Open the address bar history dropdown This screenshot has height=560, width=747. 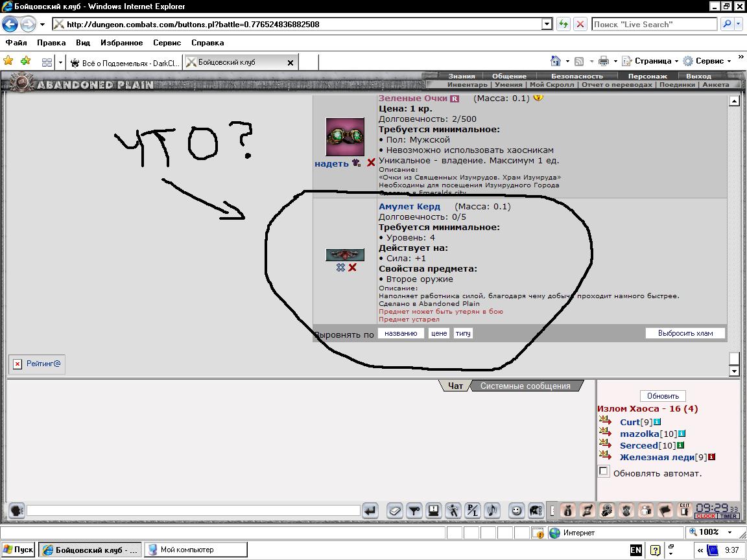tap(547, 24)
